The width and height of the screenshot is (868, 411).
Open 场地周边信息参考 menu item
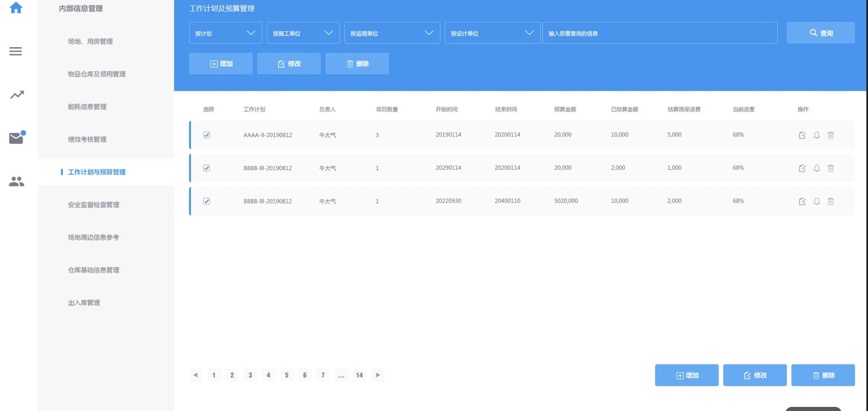coord(94,238)
